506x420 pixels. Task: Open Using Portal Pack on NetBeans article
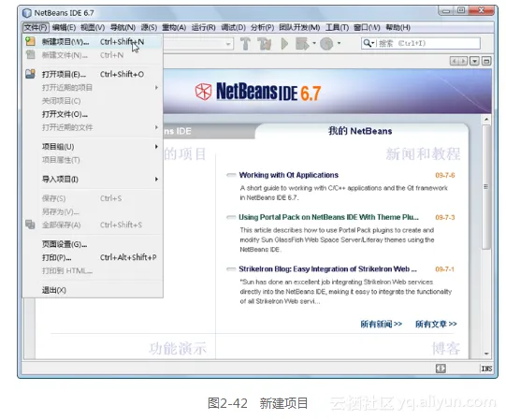328,217
